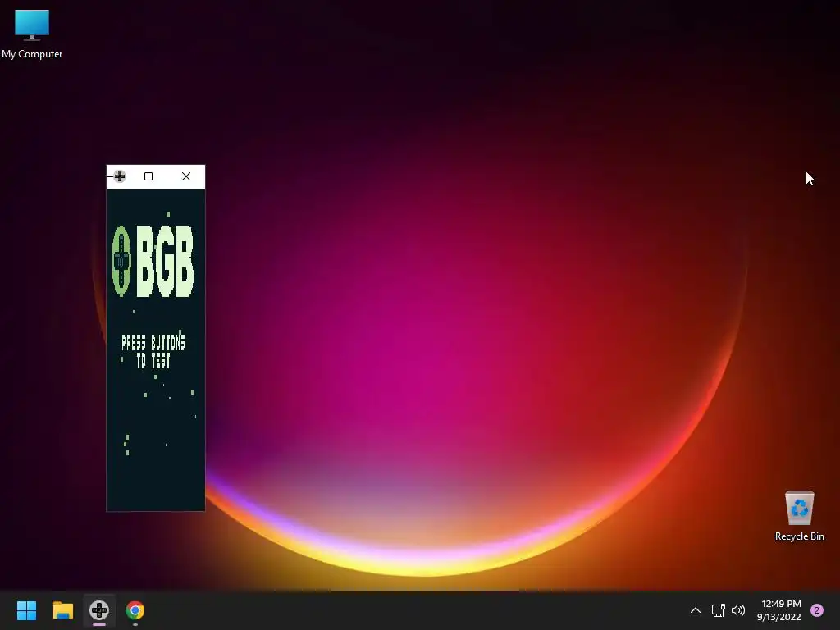Maximize the BGB emulator window
840x630 pixels.
click(x=148, y=176)
